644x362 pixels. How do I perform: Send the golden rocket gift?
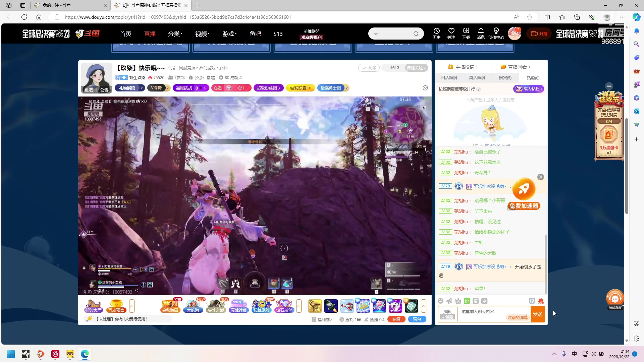coord(315,306)
